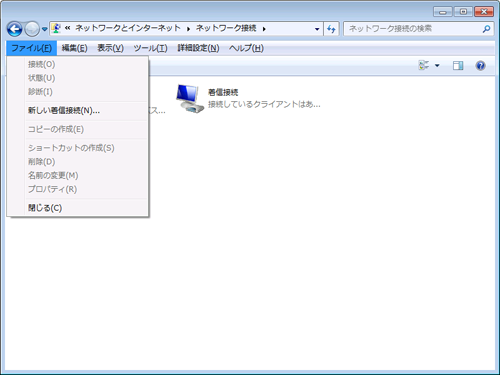Open the recent pages dropdown arrow
The image size is (500, 375).
(45, 29)
